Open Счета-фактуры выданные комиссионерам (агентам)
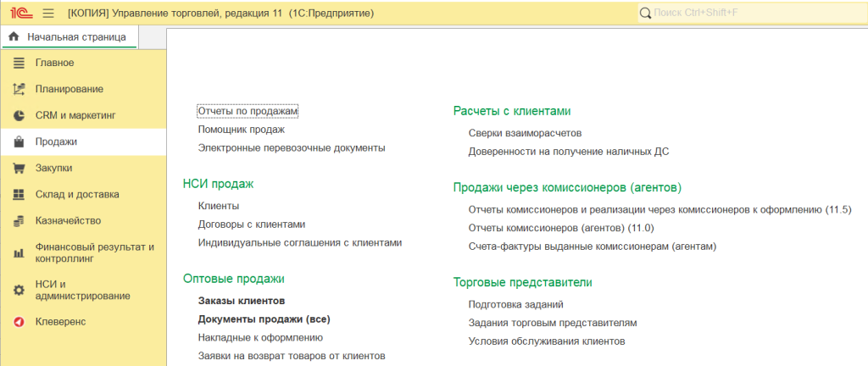 coord(593,247)
